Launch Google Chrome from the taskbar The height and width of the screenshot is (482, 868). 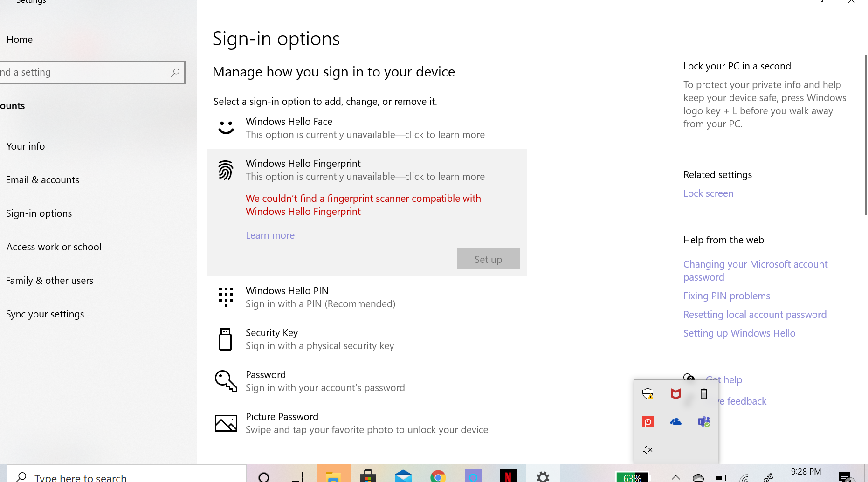(438, 476)
